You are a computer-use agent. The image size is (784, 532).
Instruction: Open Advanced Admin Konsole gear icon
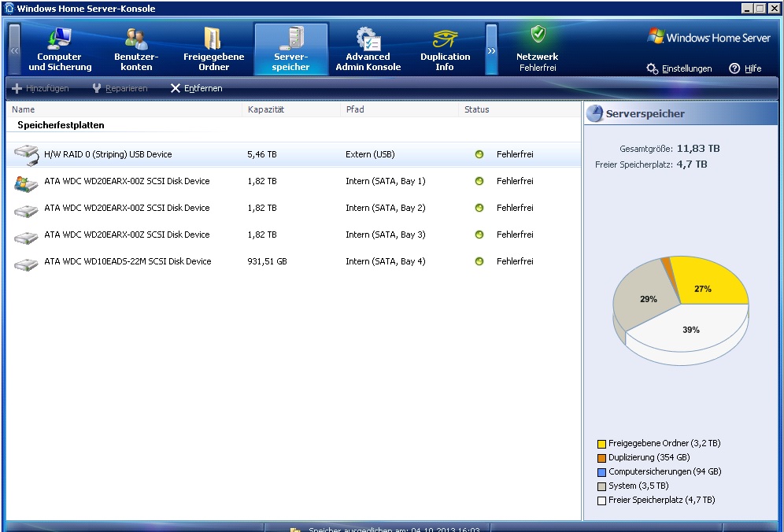[x=368, y=39]
